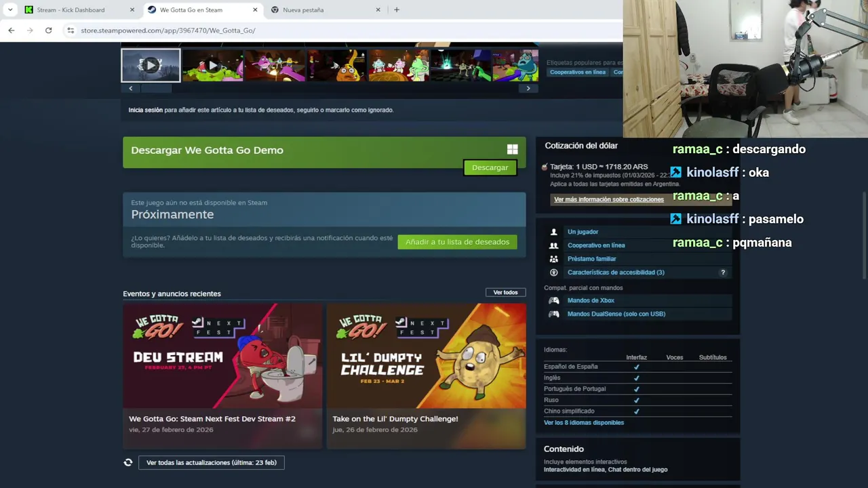The image size is (868, 488).
Task: Reload the page with refresh icon
Action: 48,30
